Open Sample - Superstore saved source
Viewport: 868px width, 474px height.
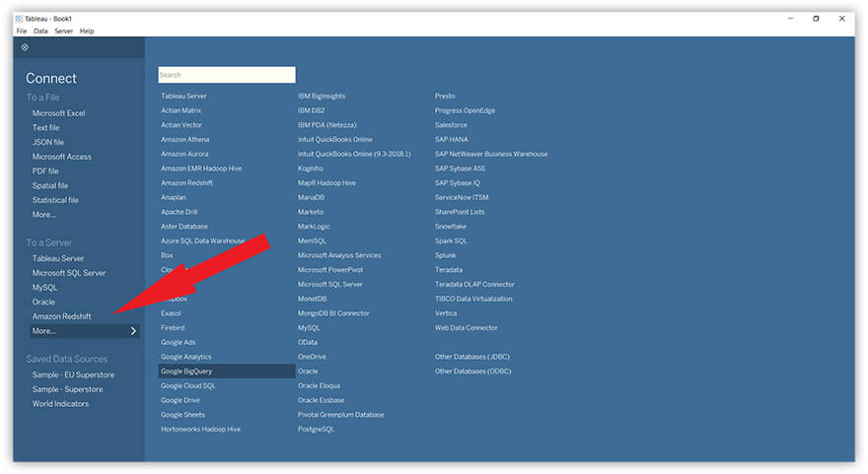(x=67, y=389)
